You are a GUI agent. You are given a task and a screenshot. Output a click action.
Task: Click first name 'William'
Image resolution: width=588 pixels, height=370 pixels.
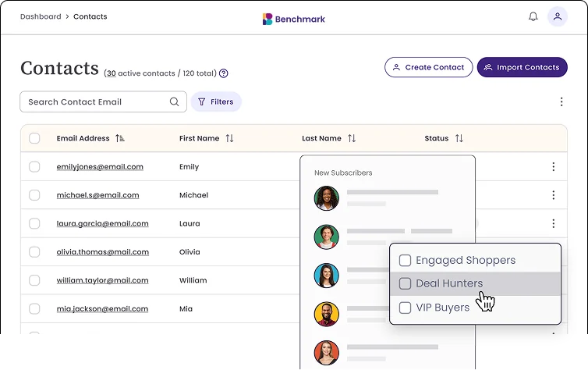tap(193, 280)
